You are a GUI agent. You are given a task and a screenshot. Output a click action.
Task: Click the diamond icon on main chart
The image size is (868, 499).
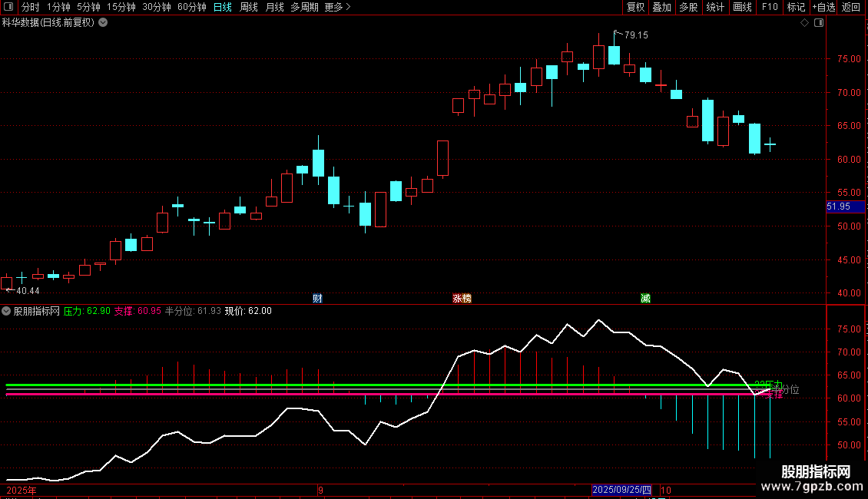[x=805, y=23]
